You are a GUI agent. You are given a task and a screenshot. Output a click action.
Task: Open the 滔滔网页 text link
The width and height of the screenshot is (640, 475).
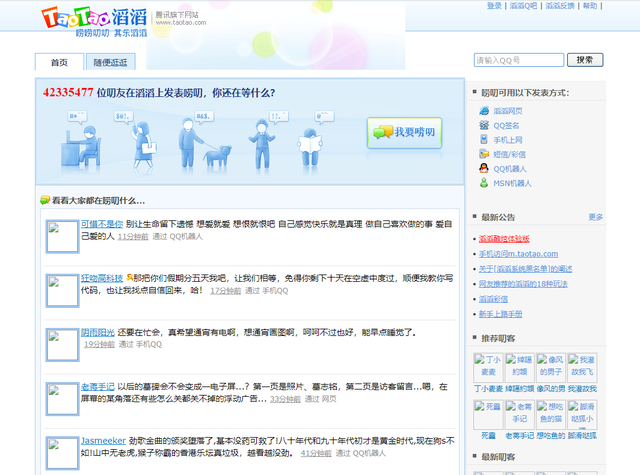pos(508,111)
